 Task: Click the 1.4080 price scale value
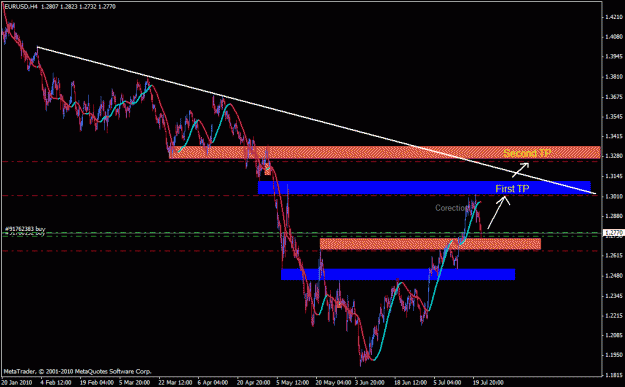[614, 37]
